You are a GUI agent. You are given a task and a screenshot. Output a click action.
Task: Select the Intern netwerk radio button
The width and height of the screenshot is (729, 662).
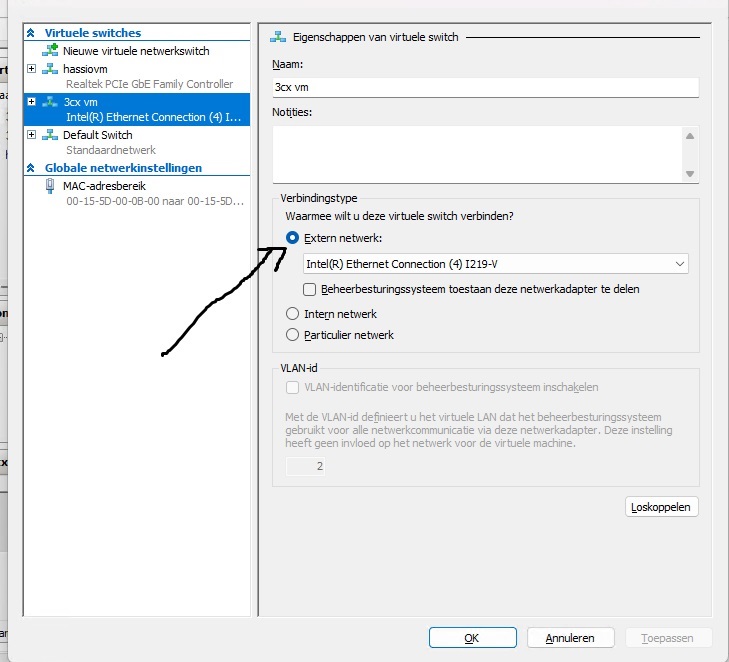click(293, 314)
